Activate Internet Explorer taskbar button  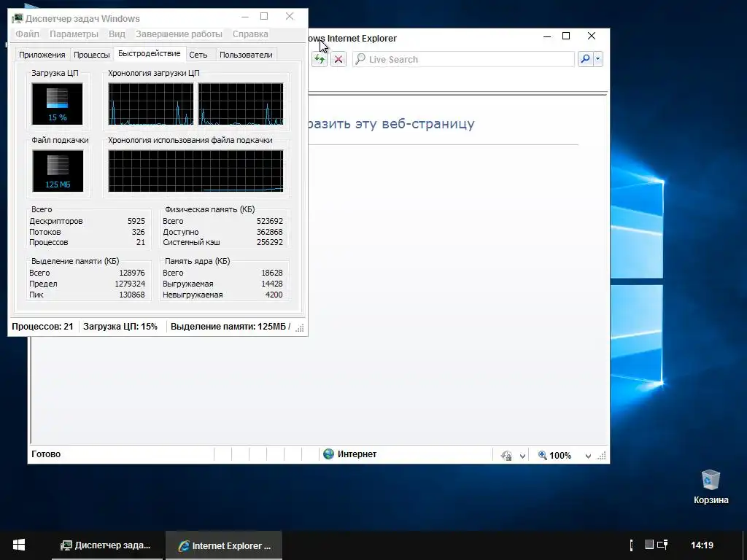(224, 545)
